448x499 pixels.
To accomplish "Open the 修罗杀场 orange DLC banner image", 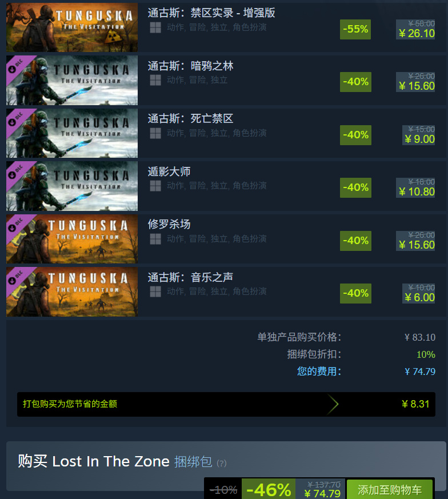I will (x=72, y=239).
